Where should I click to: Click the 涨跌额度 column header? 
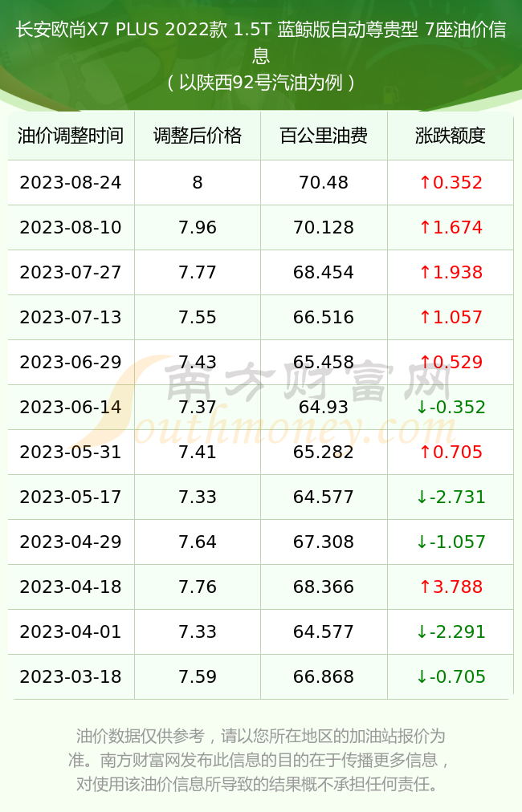451,136
